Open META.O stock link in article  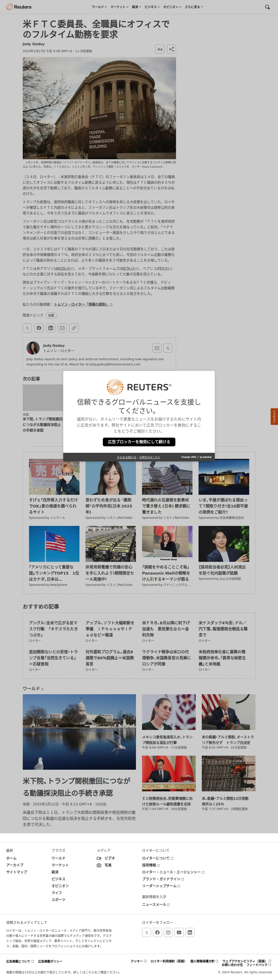click(x=129, y=269)
